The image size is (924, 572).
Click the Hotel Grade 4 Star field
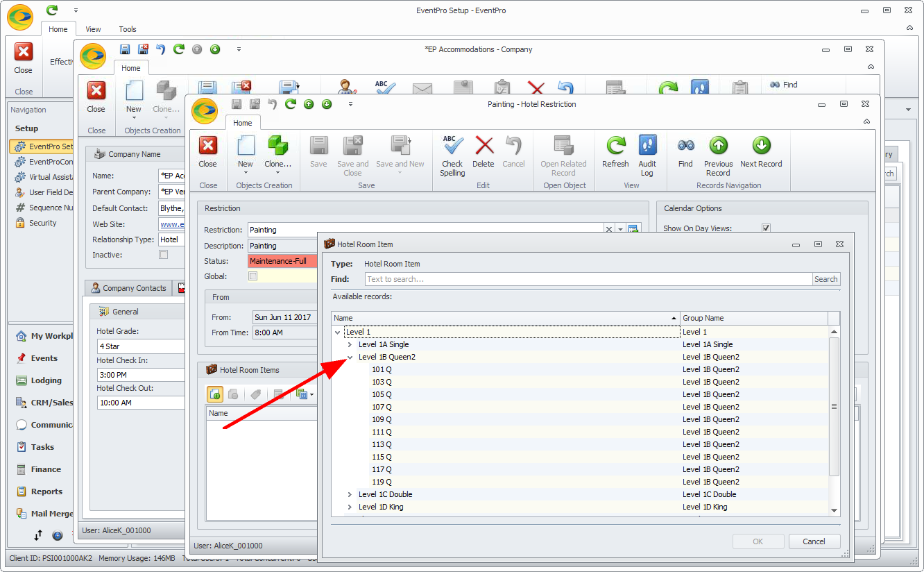pos(141,346)
